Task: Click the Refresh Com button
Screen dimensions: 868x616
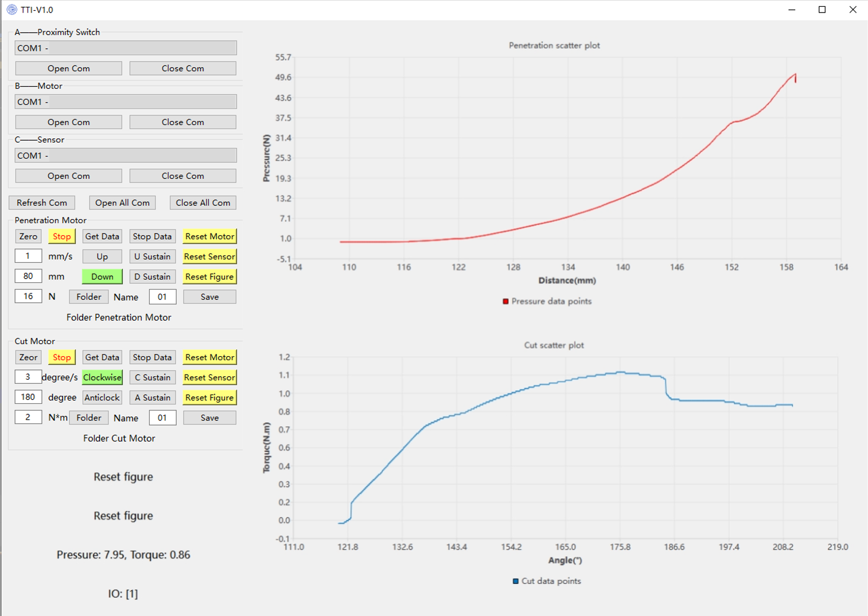Action: [x=42, y=203]
